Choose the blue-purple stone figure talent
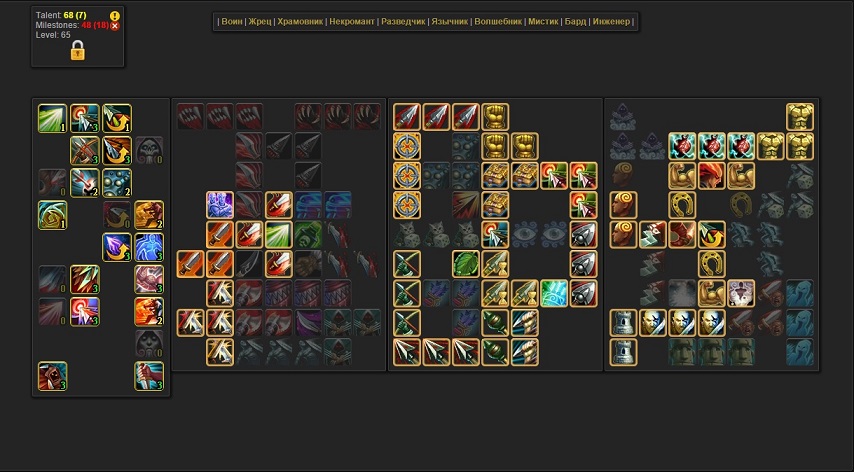Screen dimensions: 854x472 click(220, 205)
